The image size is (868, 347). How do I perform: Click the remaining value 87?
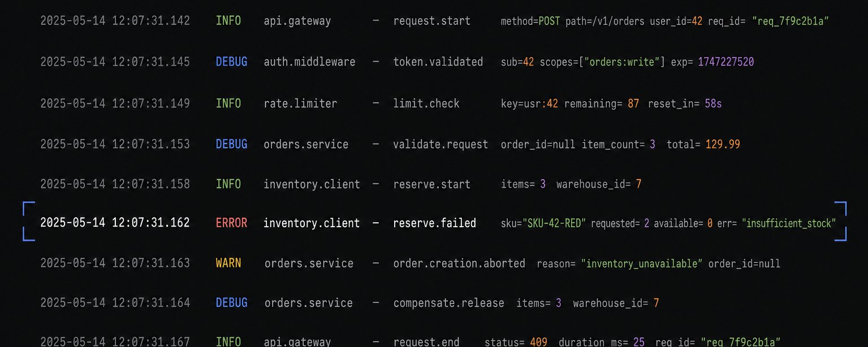[633, 104]
